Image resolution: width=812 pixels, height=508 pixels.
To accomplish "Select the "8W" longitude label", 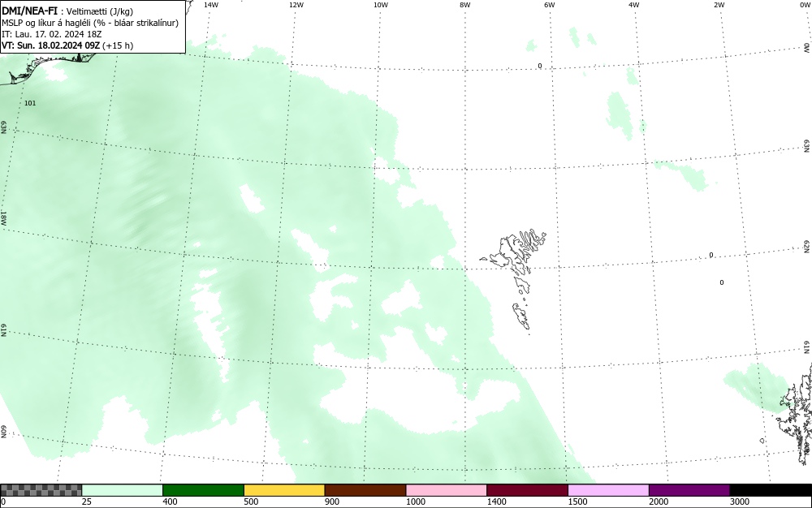I will (465, 5).
